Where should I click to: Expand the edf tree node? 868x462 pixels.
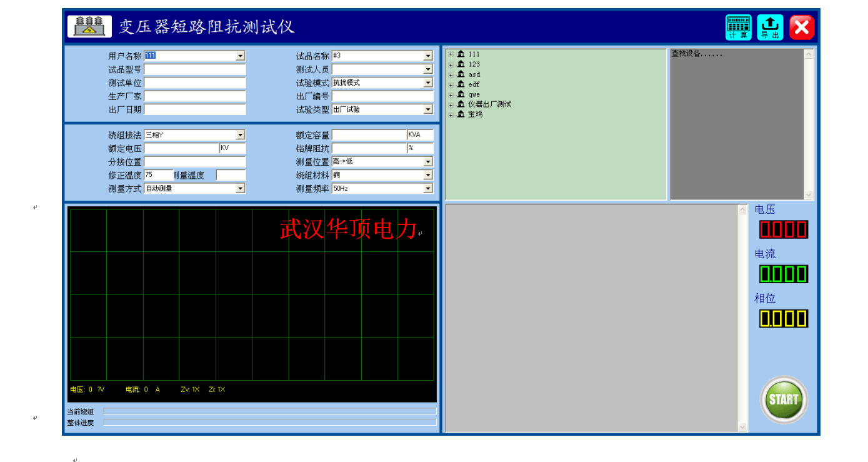tap(451, 85)
